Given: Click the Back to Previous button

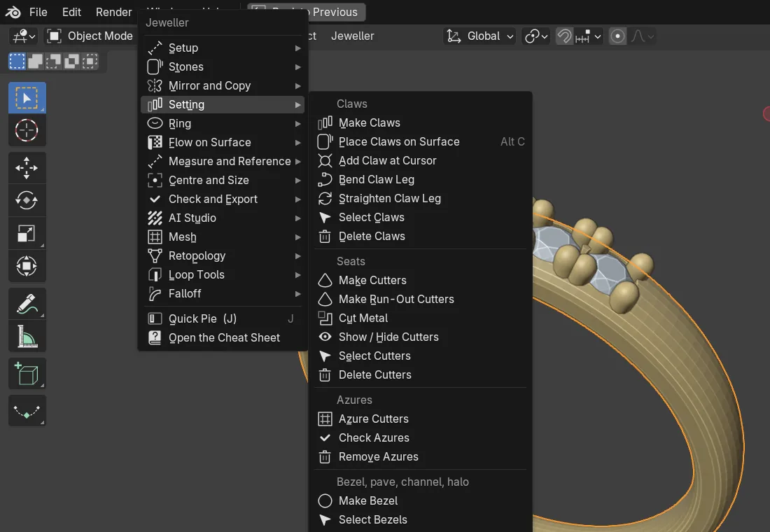Looking at the screenshot, I should tap(307, 12).
